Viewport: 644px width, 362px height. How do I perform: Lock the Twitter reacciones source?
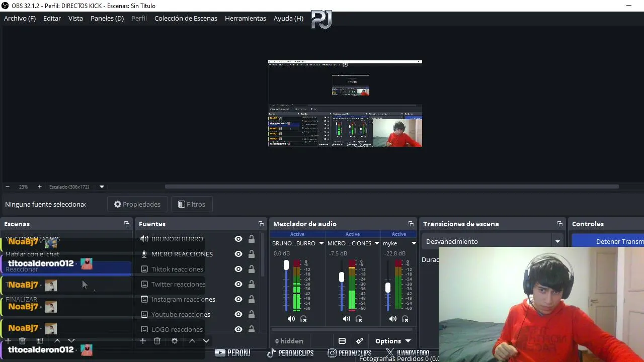(x=252, y=284)
